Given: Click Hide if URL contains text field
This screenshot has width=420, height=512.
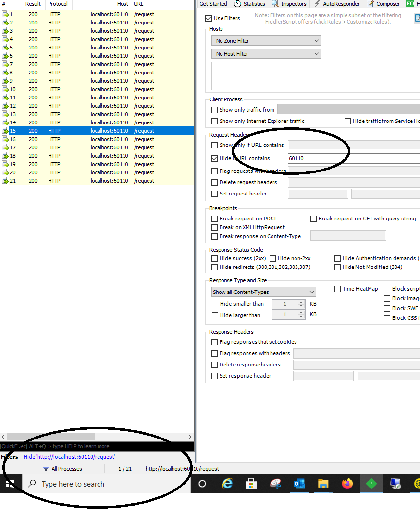Looking at the screenshot, I should coord(353,158).
